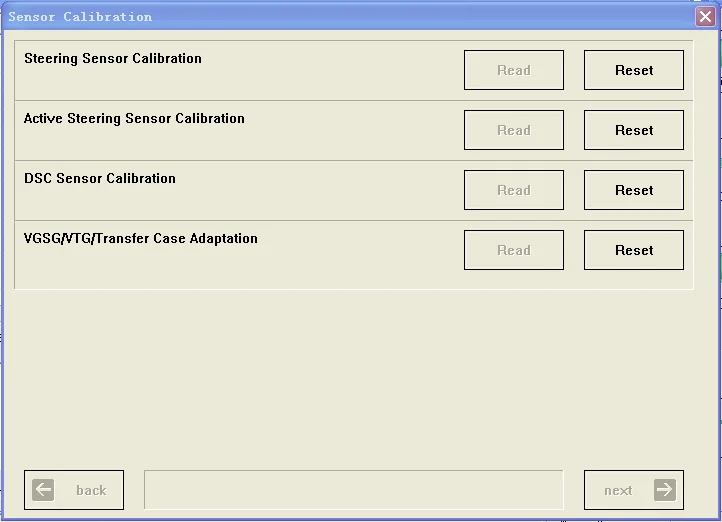Reset the DSC Sensor Calibration
Viewport: 722px width, 522px height.
[634, 190]
